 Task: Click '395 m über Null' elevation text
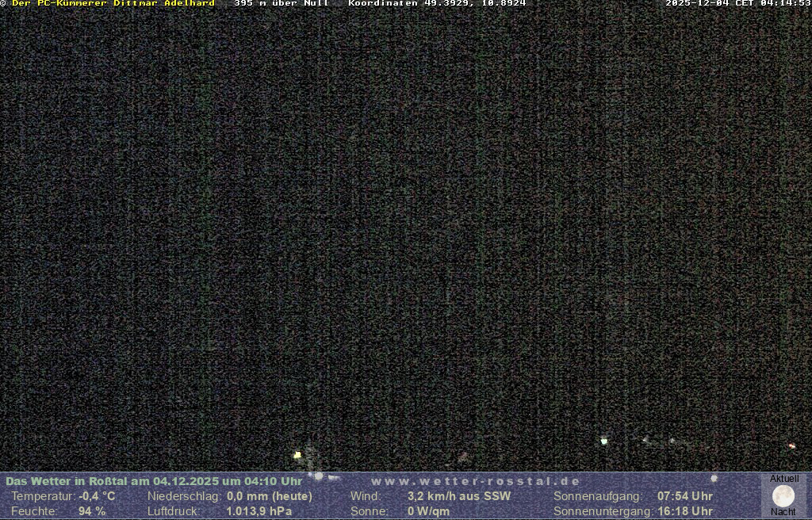[x=281, y=3]
